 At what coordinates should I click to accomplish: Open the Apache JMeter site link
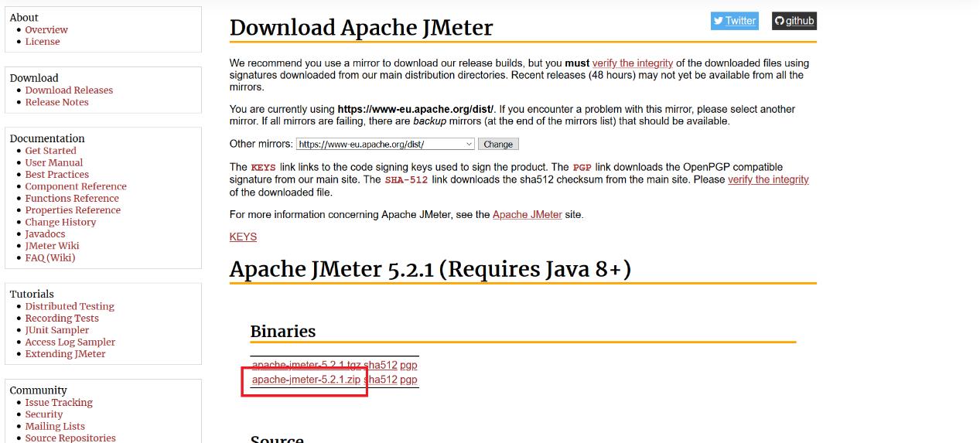[x=528, y=214]
